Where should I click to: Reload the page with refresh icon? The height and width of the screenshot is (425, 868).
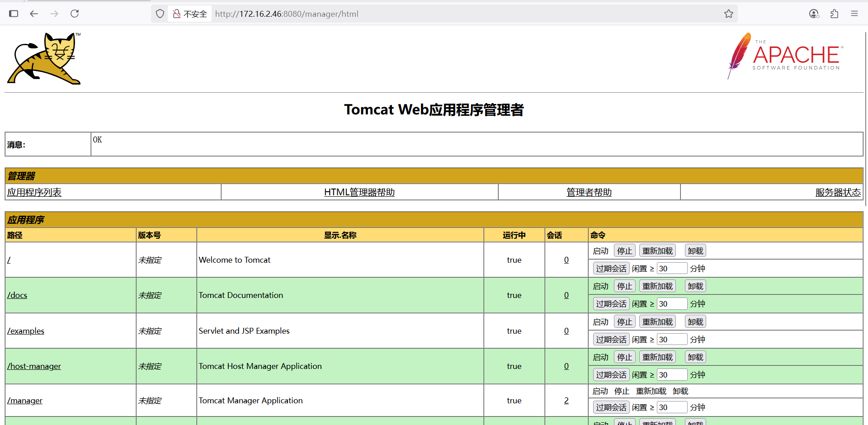(75, 14)
